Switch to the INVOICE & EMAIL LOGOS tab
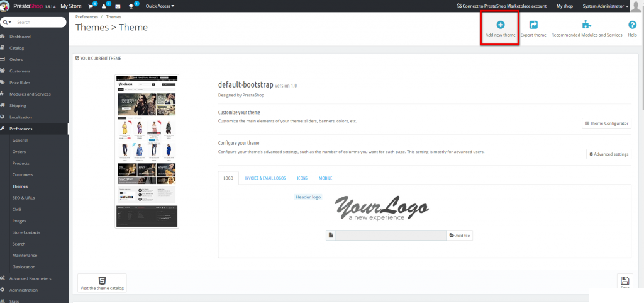 click(x=265, y=178)
